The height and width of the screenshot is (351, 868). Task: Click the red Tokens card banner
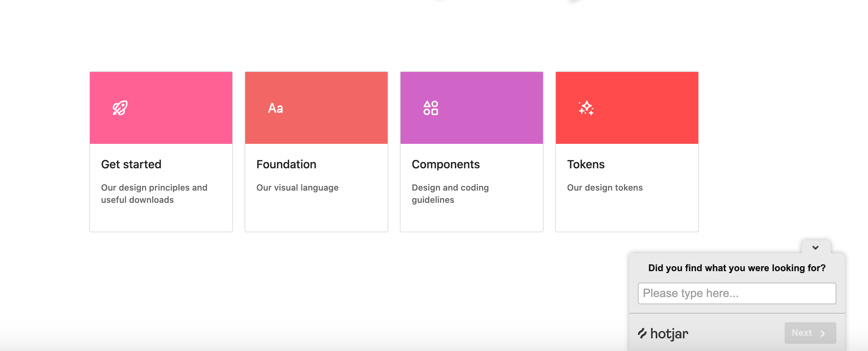pos(627,108)
